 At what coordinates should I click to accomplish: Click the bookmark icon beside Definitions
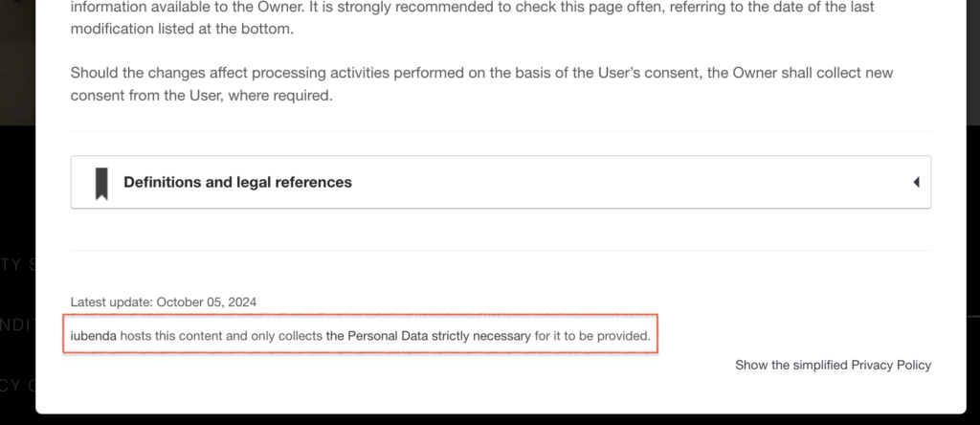101,182
